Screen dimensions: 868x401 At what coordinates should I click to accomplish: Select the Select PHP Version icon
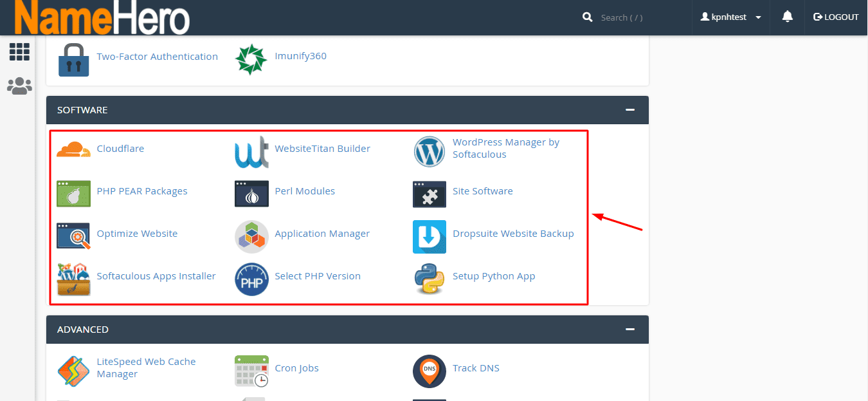tap(251, 279)
